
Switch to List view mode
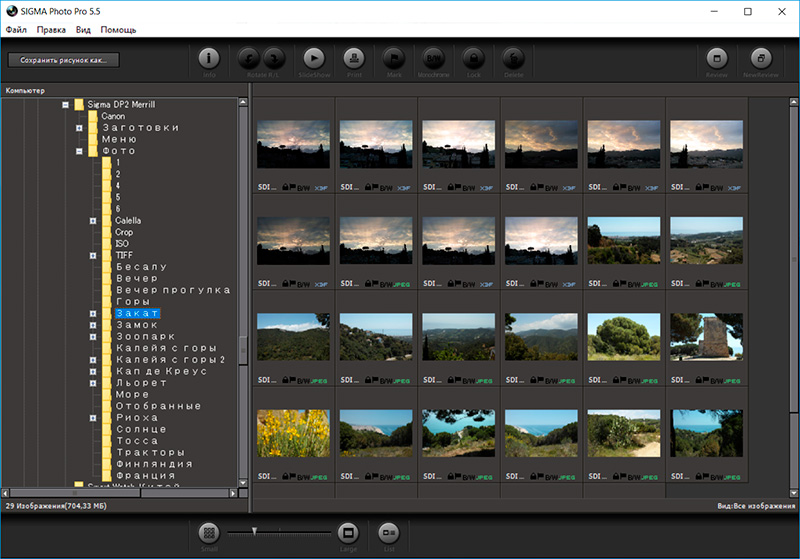tap(388, 532)
